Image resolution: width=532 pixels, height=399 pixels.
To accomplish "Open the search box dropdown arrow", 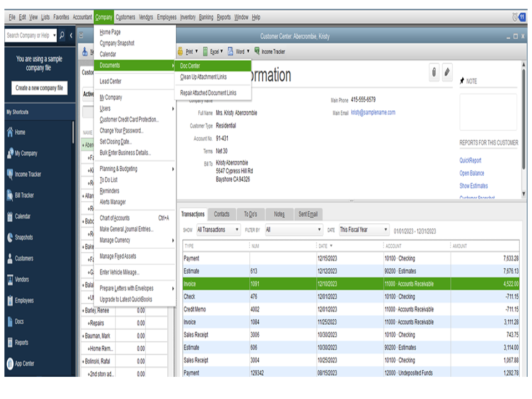I will [x=54, y=35].
